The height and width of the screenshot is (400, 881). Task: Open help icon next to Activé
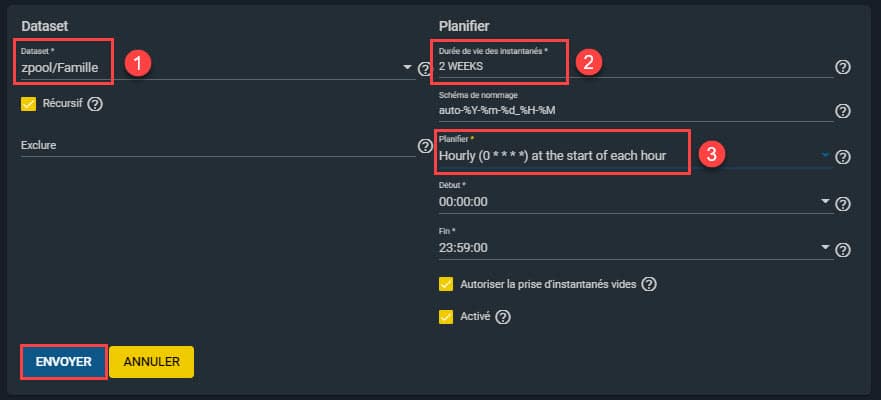pyautogui.click(x=503, y=317)
